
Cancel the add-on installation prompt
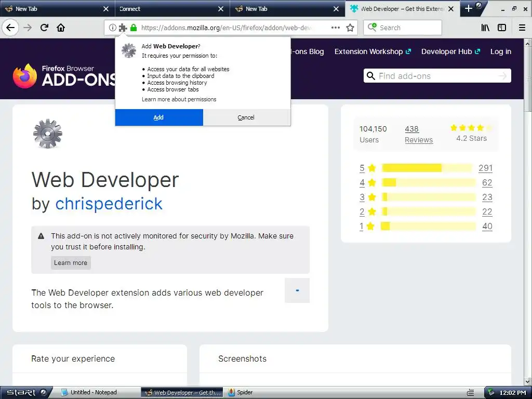point(246,117)
